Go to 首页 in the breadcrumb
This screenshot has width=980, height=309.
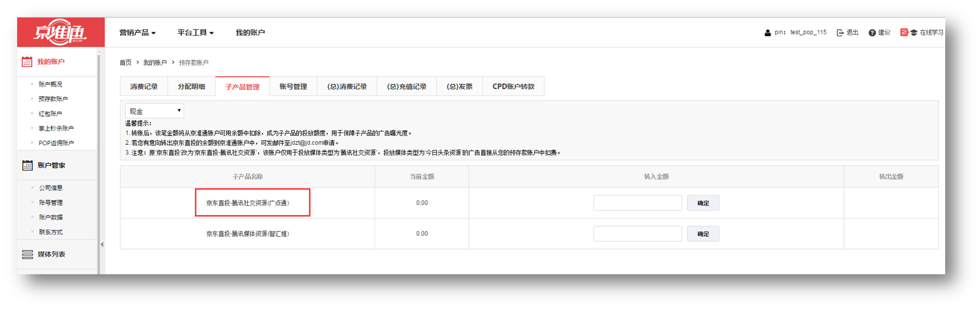(x=125, y=63)
